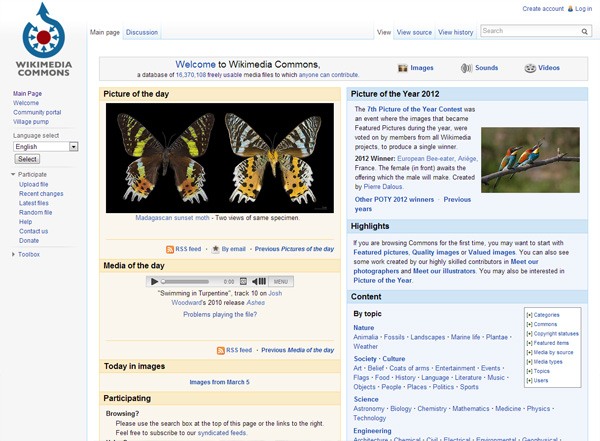This screenshot has width=600, height=441.
Task: Select the View tab
Action: pyautogui.click(x=383, y=32)
